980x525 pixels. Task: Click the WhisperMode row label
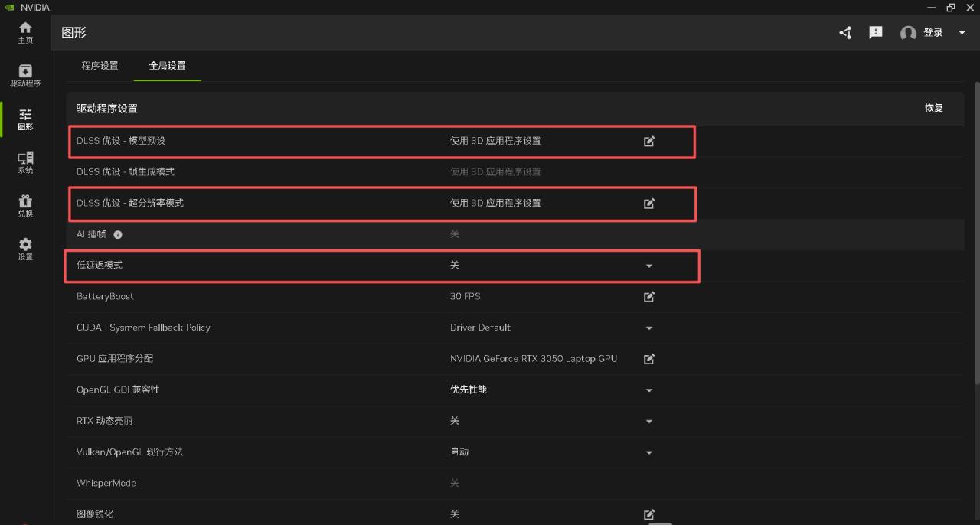pos(106,483)
